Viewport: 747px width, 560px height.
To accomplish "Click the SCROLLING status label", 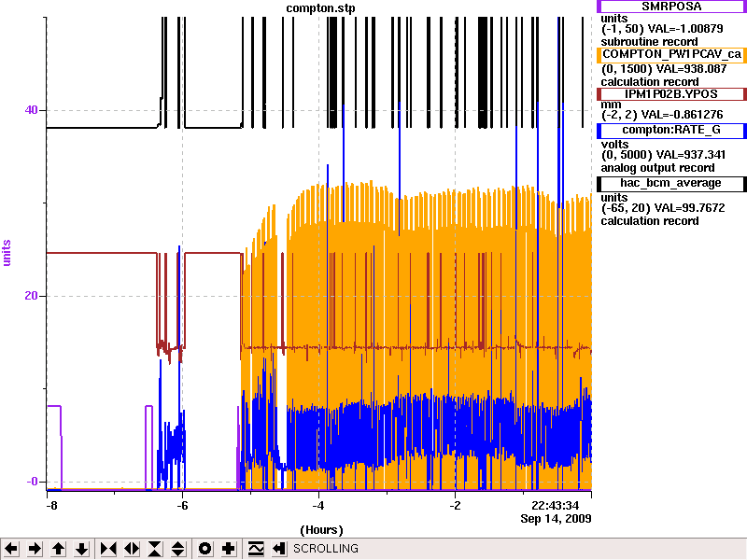I will coord(326,549).
